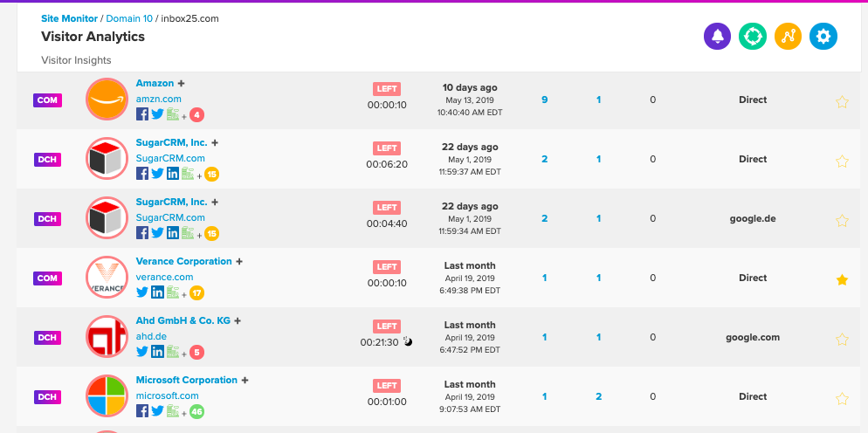Click Verance Corporation's green building icon
Viewport: 868px width, 433px height.
[173, 292]
